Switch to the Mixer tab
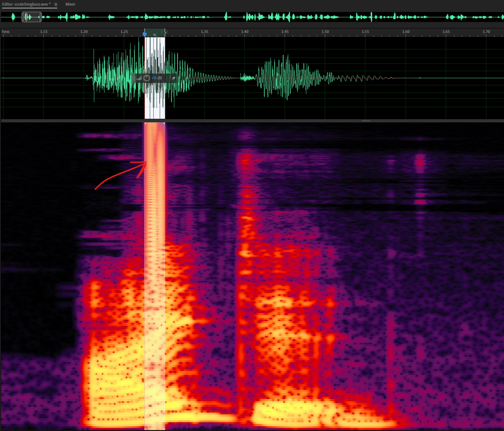The image size is (504, 431). (x=70, y=4)
